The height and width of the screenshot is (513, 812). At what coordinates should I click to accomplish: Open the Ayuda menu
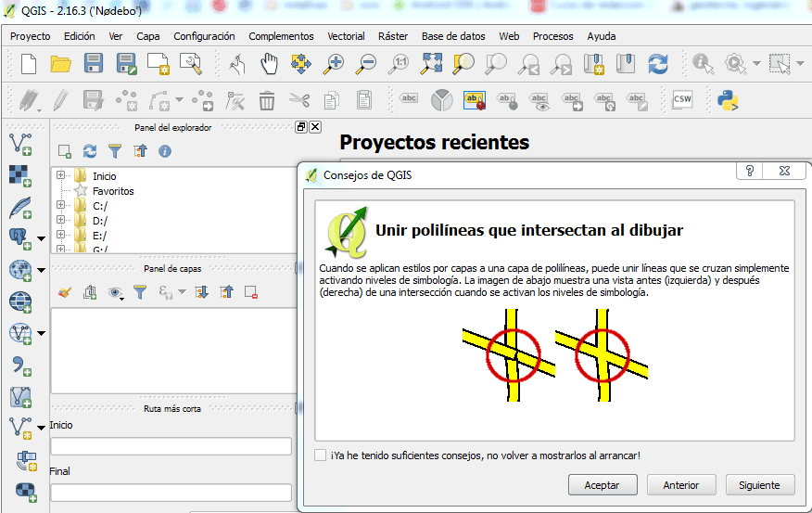click(x=602, y=36)
